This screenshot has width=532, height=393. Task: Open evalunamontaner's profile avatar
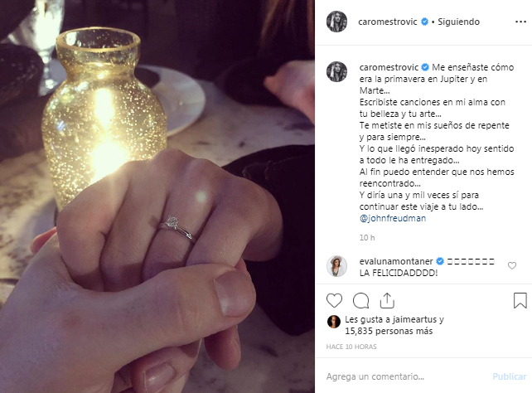(x=336, y=266)
